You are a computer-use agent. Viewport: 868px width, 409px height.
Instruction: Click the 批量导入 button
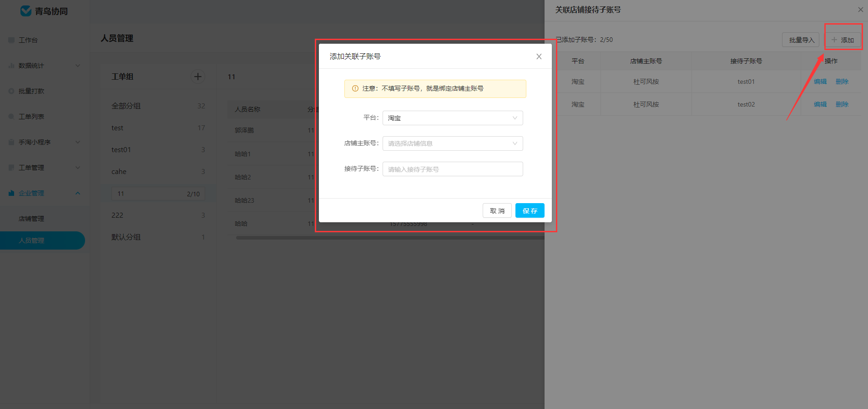(x=801, y=40)
